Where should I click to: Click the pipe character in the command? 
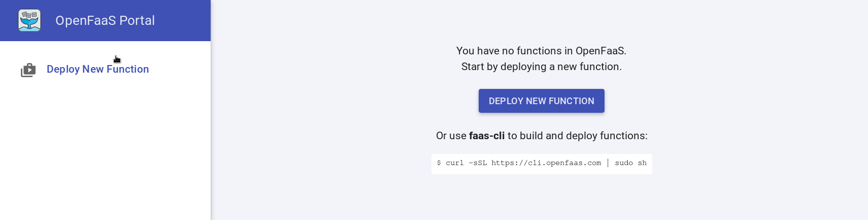tap(608, 163)
